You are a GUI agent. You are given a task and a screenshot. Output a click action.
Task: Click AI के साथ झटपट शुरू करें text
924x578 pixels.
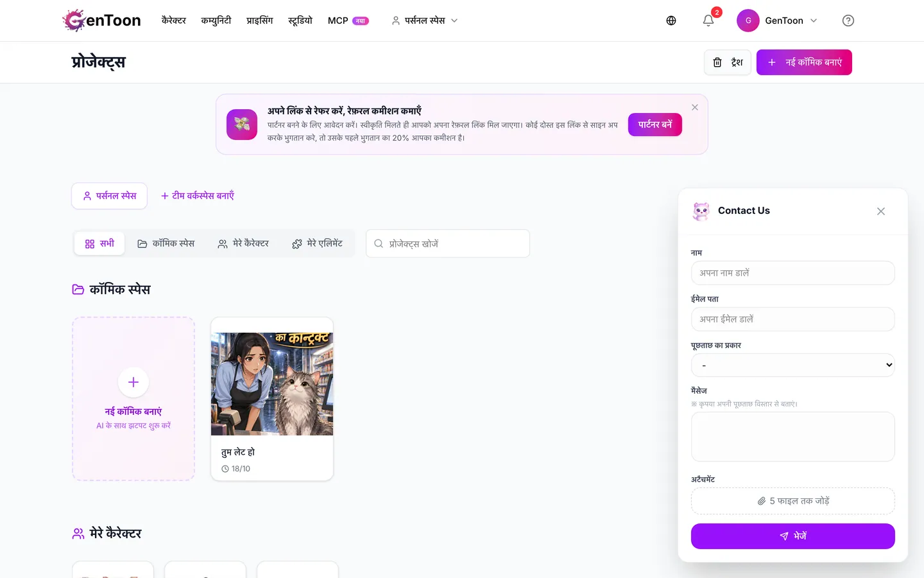coord(133,426)
